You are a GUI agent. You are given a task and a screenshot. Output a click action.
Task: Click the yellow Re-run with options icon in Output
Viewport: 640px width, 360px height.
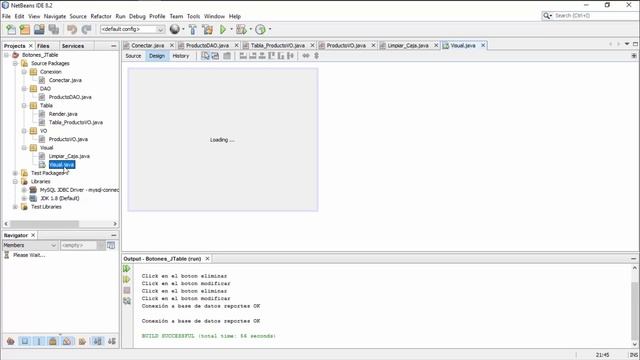(127, 280)
